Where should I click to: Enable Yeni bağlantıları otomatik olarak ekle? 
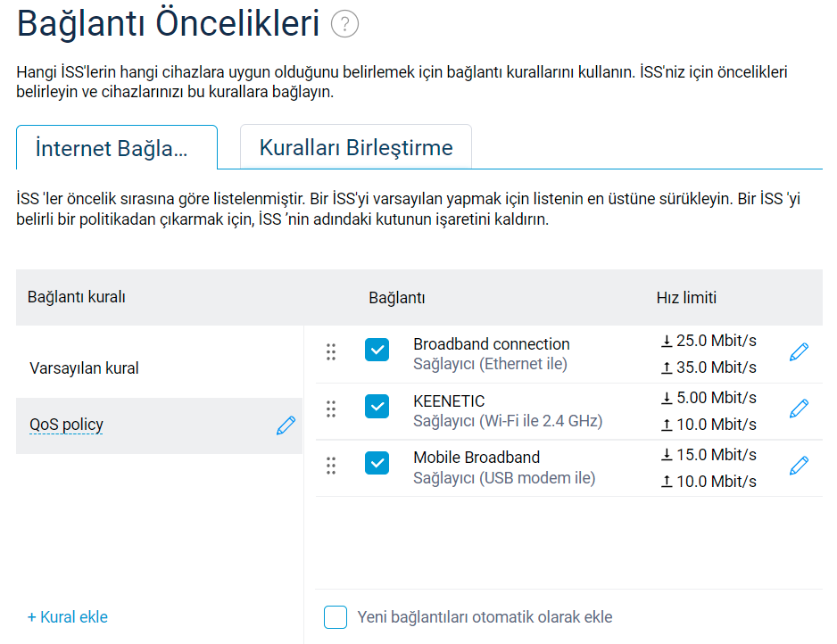point(336,617)
